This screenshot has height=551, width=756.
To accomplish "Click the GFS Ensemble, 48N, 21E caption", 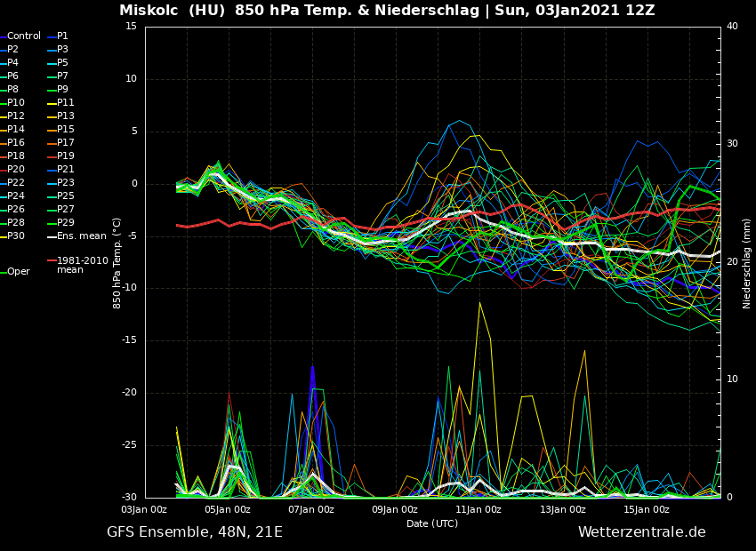I will coord(195,532).
